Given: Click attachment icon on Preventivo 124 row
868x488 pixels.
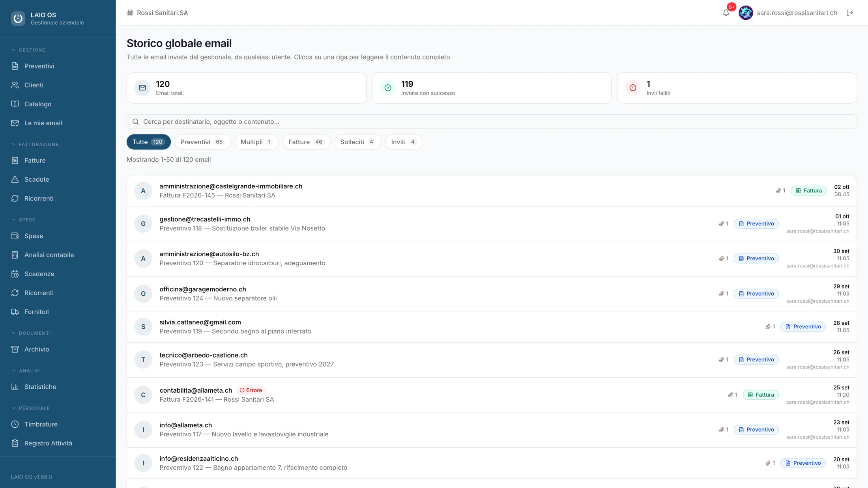Looking at the screenshot, I should pyautogui.click(x=722, y=294).
